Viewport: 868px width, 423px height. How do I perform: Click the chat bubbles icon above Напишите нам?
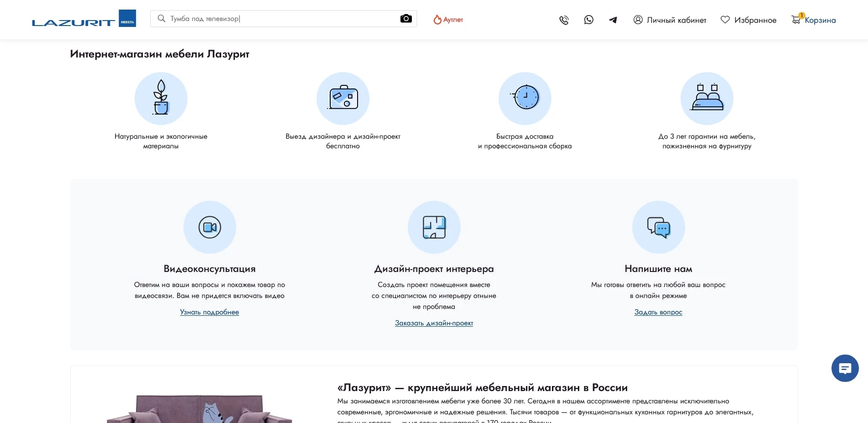(x=658, y=227)
